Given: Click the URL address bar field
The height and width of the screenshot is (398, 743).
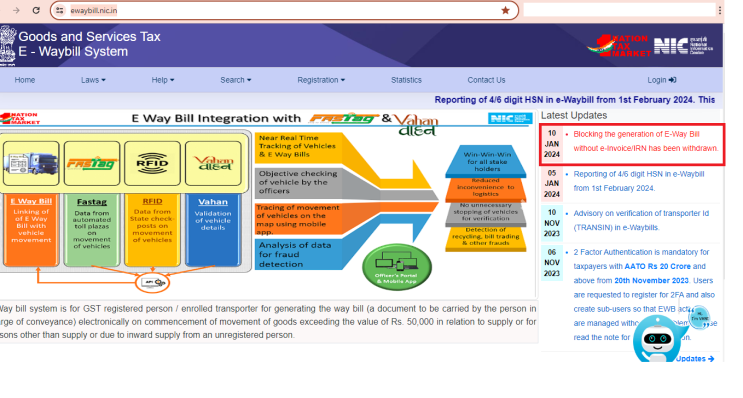Looking at the screenshot, I should 284,10.
